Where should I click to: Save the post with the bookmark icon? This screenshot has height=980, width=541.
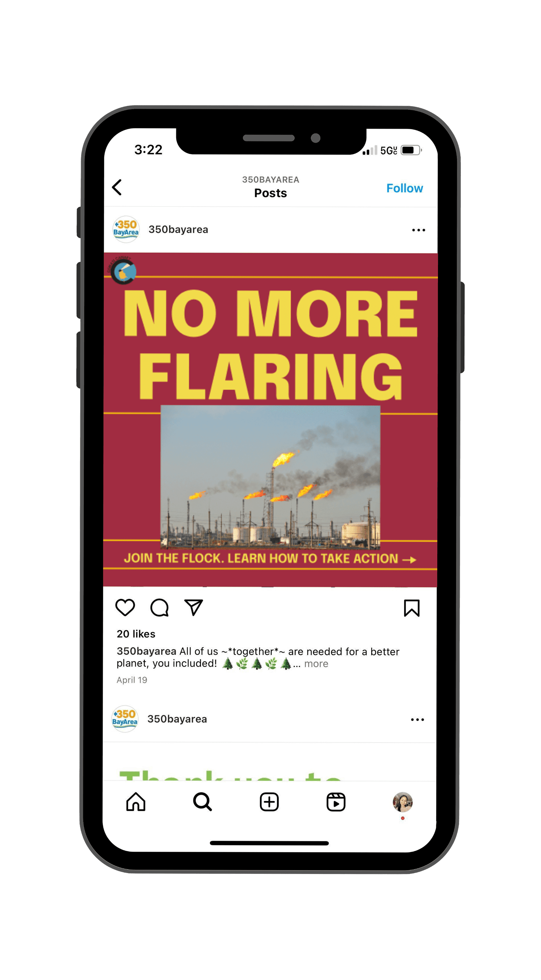pyautogui.click(x=412, y=608)
